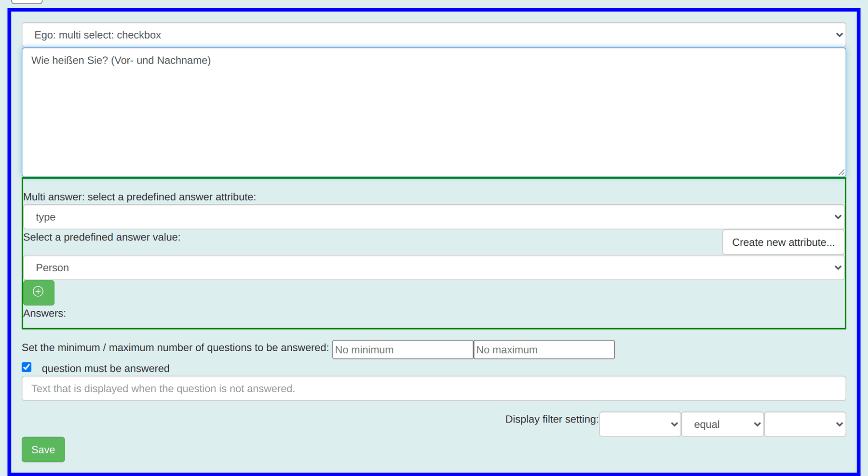Image resolution: width=868 pixels, height=476 pixels.
Task: Open the first Display filter setting dropdown
Action: (x=640, y=424)
